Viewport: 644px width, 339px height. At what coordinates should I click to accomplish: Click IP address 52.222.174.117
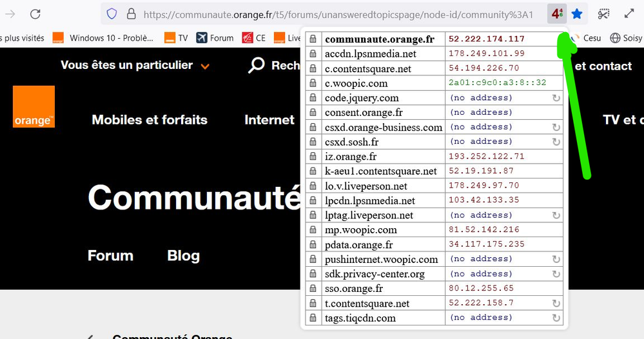[486, 39]
